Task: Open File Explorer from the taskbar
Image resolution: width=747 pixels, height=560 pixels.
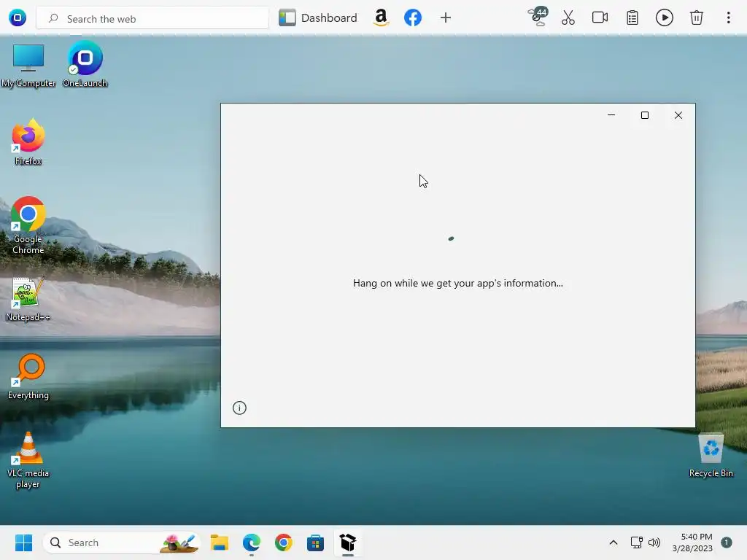Action: [219, 542]
